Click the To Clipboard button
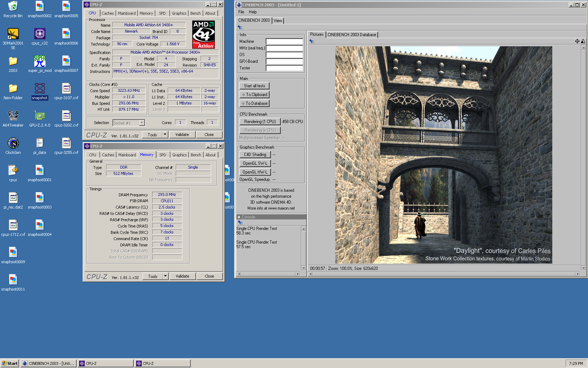This screenshot has width=588, height=368. [254, 95]
